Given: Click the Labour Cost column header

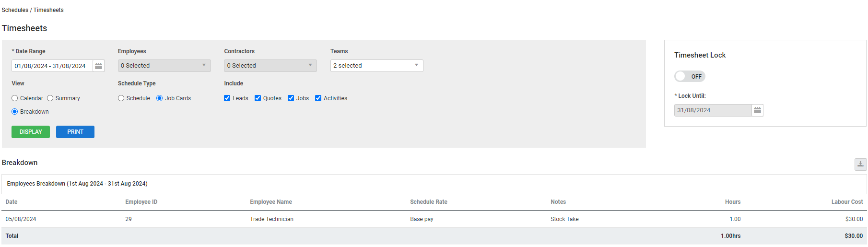Looking at the screenshot, I should (847, 202).
